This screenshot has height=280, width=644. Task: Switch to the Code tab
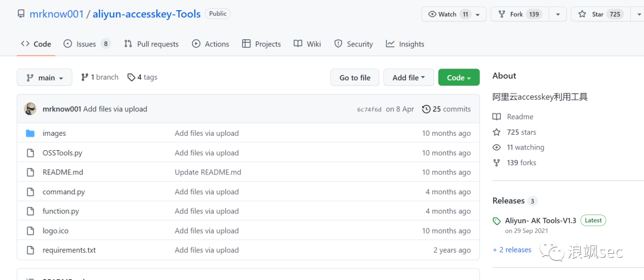[x=36, y=44]
